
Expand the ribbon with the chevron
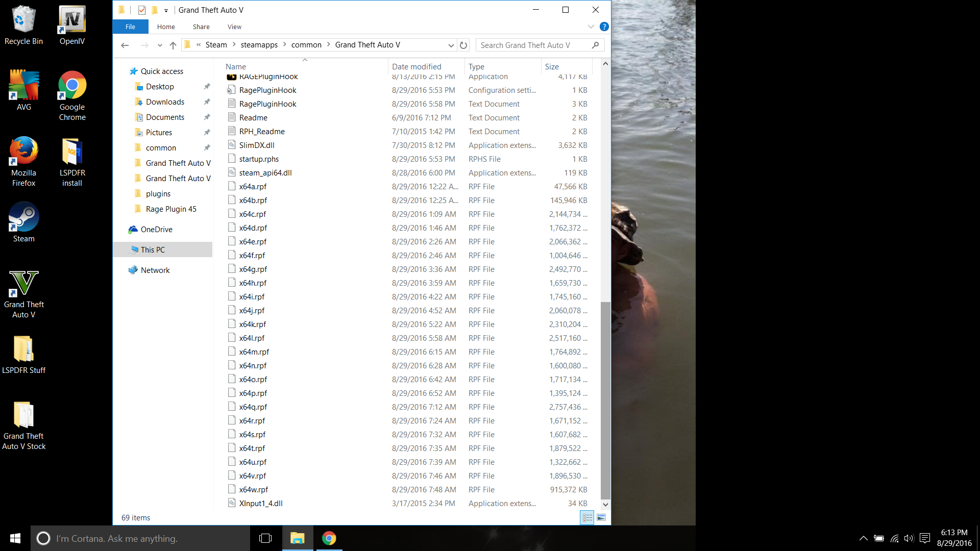tap(591, 27)
